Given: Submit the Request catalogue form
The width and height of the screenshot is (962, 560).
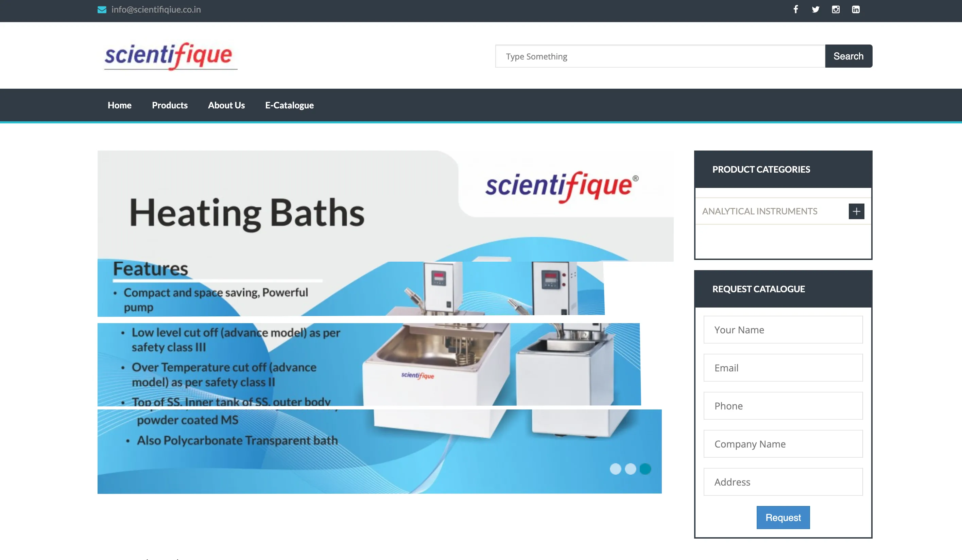Looking at the screenshot, I should coord(783,517).
